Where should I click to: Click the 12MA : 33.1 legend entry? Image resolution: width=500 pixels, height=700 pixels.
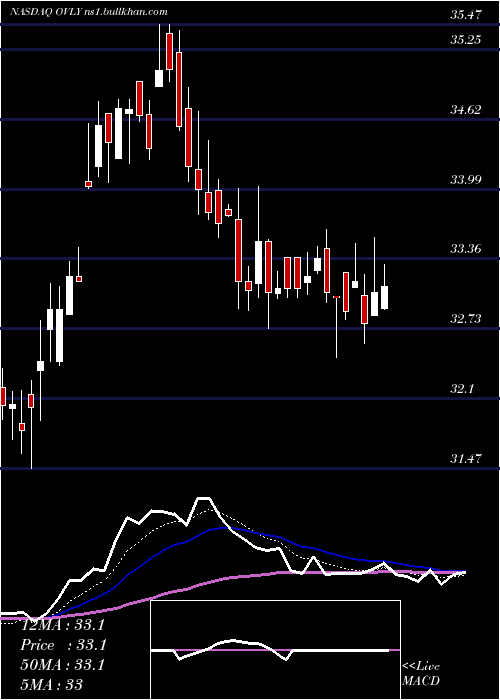click(62, 625)
